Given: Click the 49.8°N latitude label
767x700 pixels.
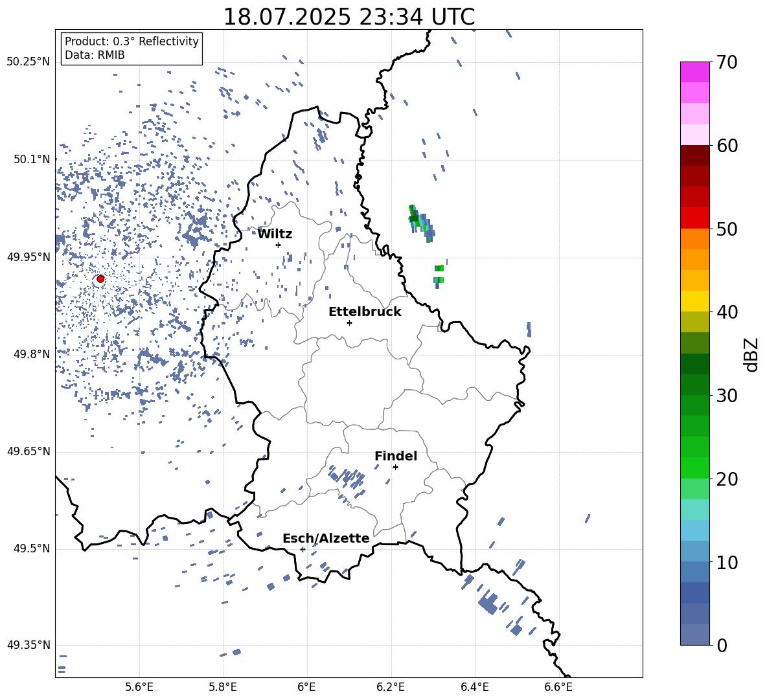Looking at the screenshot, I should (x=32, y=354).
